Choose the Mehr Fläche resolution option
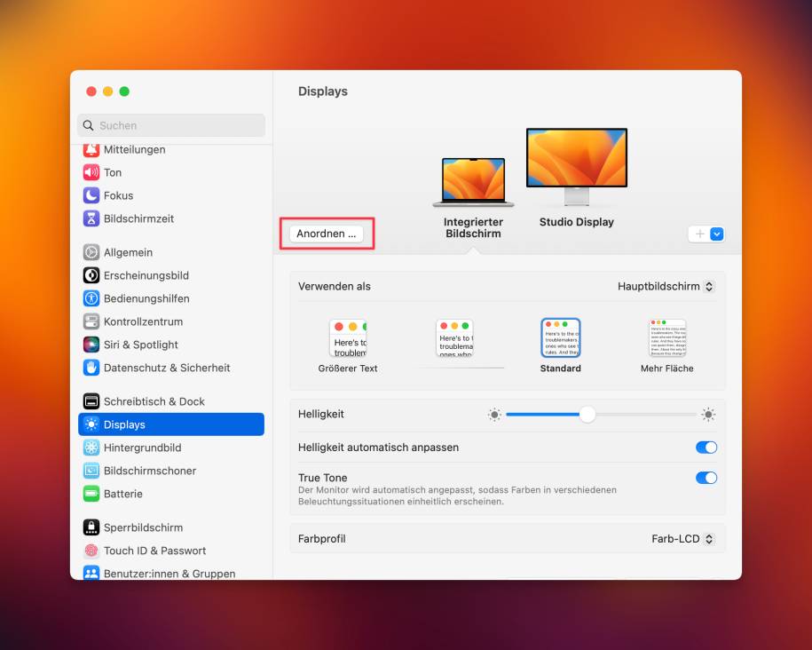Image resolution: width=812 pixels, height=650 pixels. pos(666,338)
